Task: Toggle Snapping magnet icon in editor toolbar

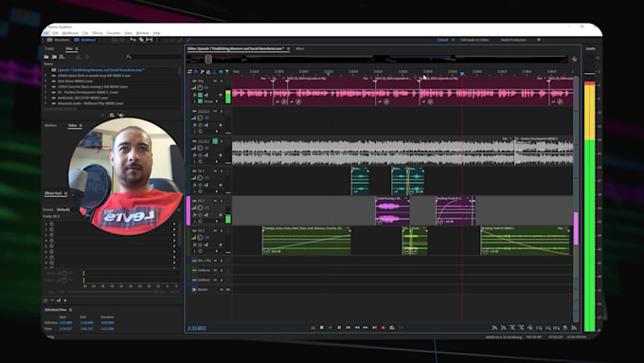Action: (x=221, y=71)
